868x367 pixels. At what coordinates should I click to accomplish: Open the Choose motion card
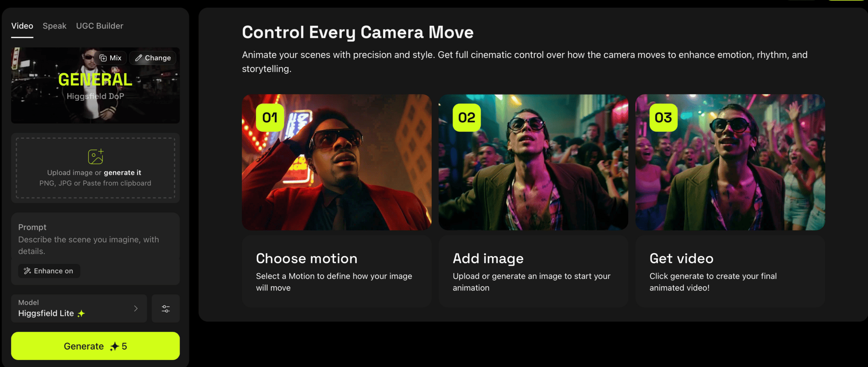[x=337, y=271]
